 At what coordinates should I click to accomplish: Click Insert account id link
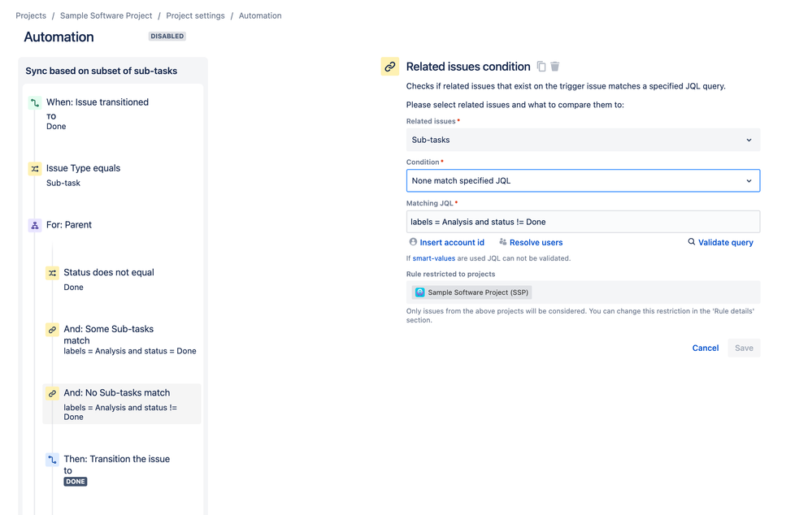(452, 242)
